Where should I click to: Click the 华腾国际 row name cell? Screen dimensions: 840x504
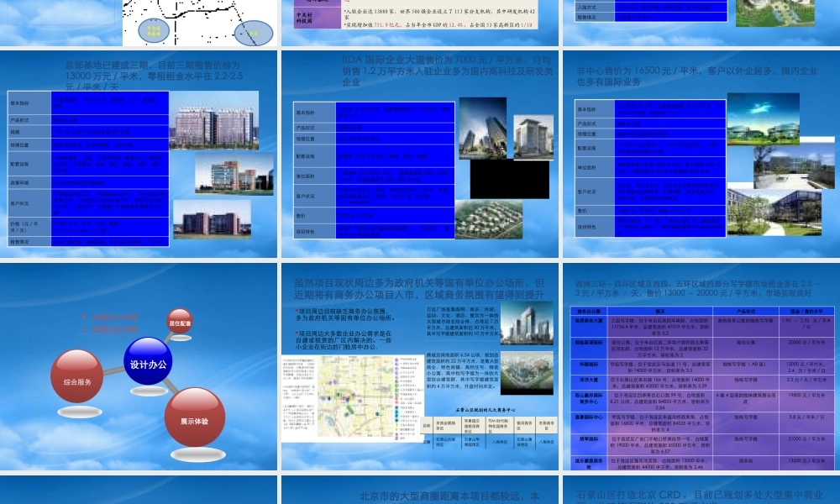pos(589,367)
